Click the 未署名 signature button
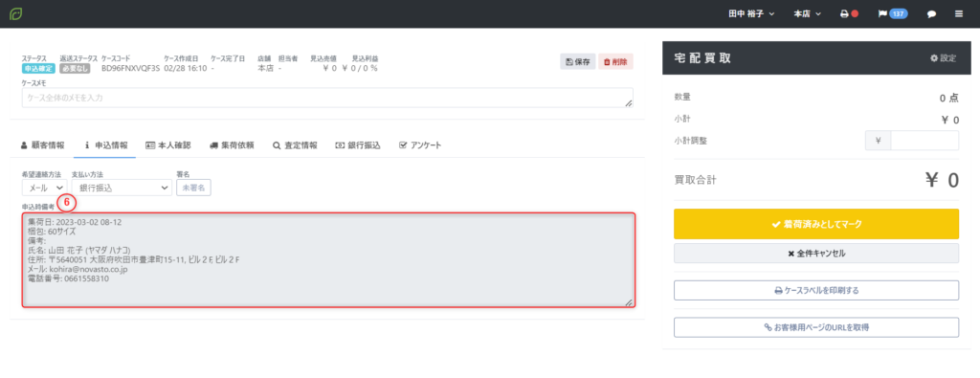Viewport: 980px width, 378px height. point(193,188)
